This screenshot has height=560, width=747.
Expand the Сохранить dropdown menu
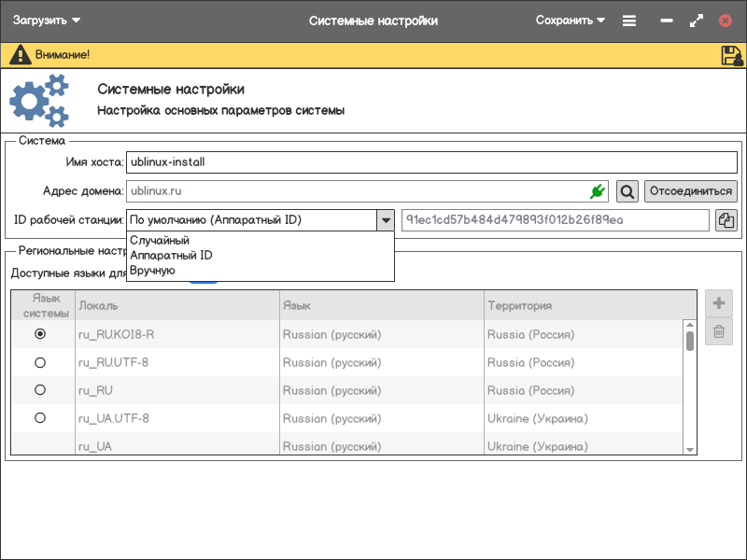click(571, 21)
